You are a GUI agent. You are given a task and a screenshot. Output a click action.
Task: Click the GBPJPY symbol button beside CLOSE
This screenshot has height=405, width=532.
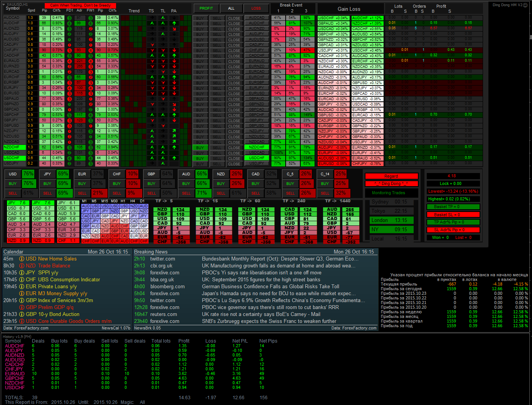pos(257,120)
